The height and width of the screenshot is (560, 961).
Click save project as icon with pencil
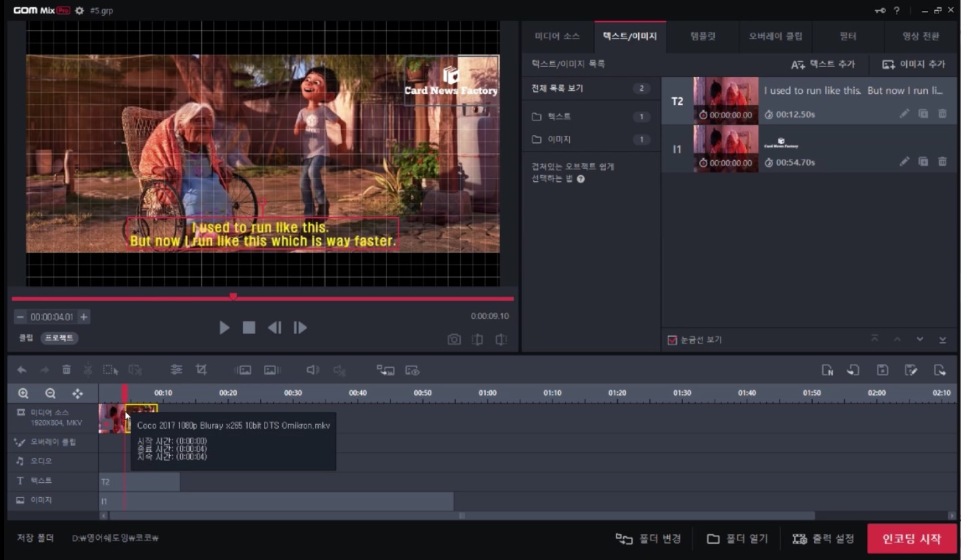coord(911,370)
